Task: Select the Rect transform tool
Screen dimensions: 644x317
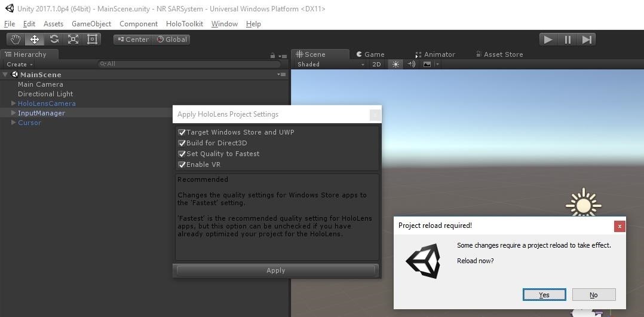Action: [92, 39]
